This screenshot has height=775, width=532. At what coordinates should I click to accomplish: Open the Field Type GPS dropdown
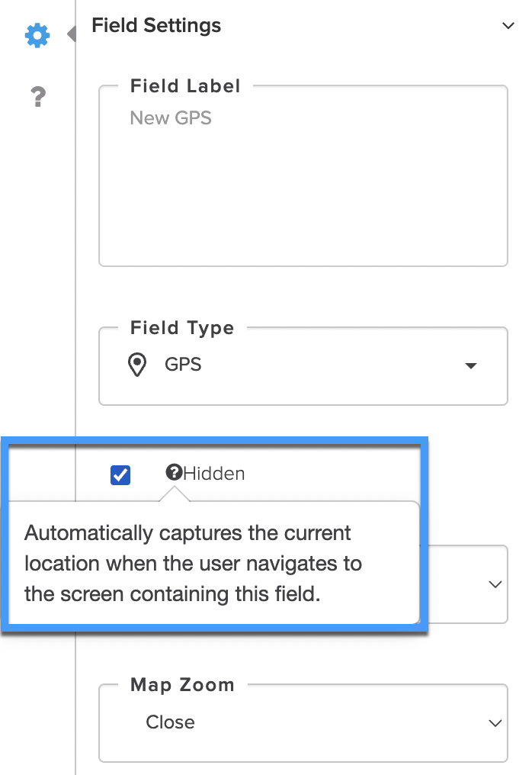click(x=303, y=365)
